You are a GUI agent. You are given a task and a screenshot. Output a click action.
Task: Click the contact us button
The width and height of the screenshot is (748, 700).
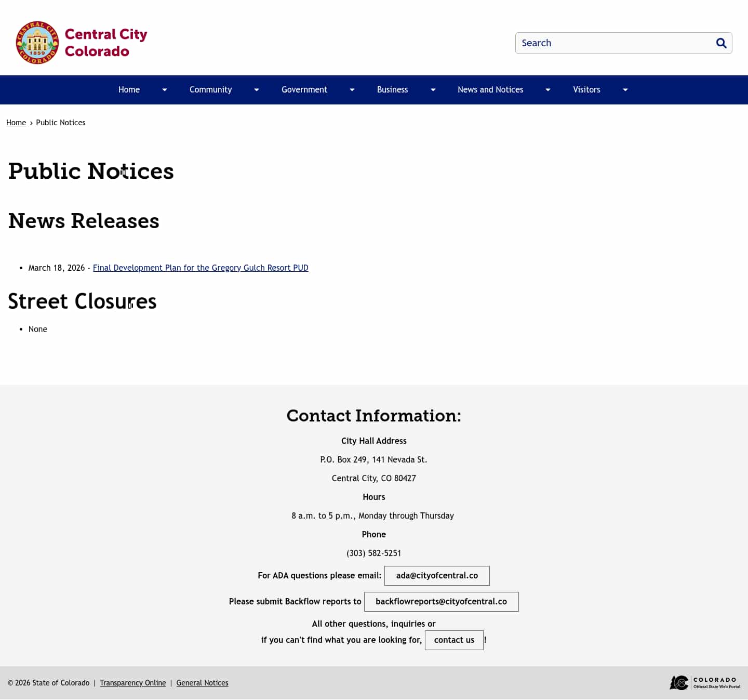[x=454, y=640]
